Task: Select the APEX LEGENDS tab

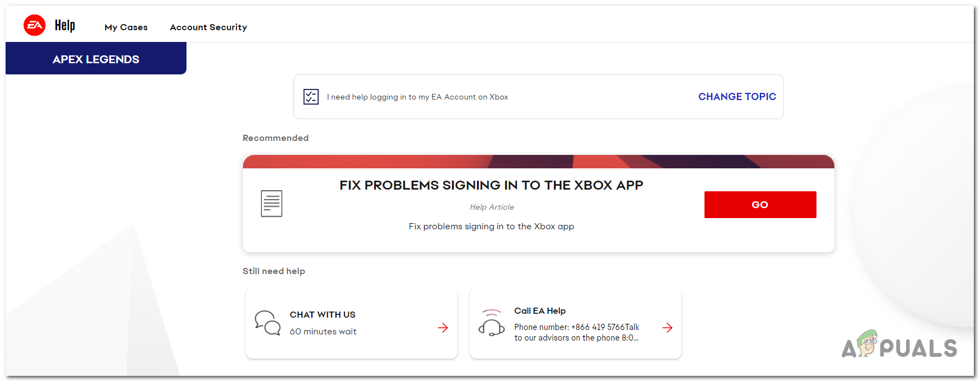Action: [x=96, y=59]
